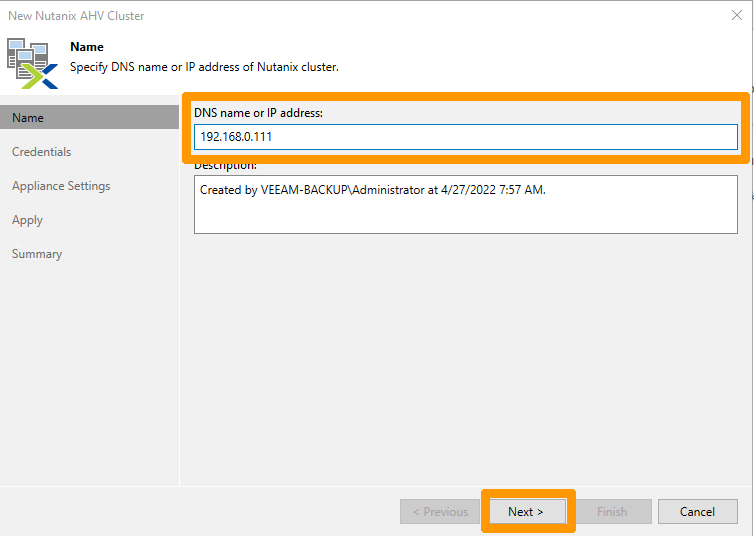Click the Nutanix cluster wizard icon
This screenshot has width=754, height=536.
pos(32,64)
